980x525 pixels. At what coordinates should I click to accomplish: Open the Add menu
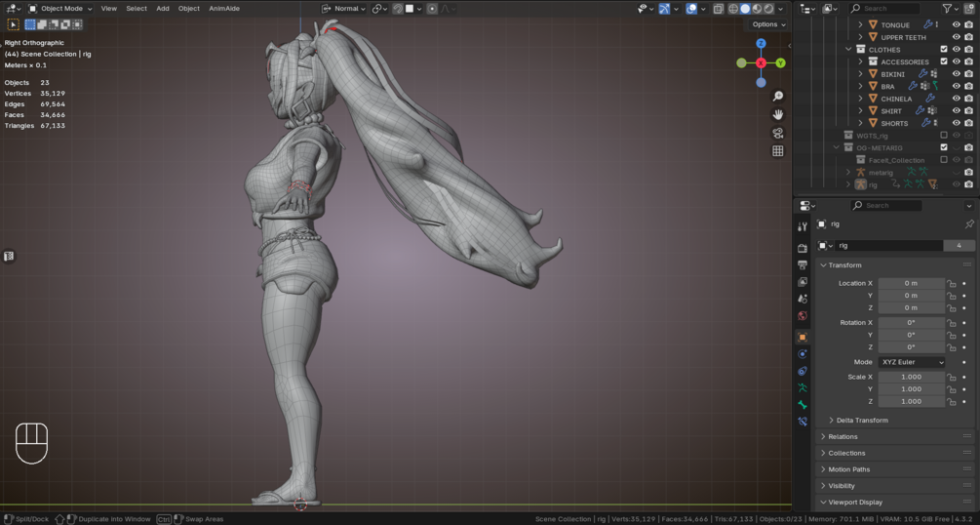click(x=163, y=9)
